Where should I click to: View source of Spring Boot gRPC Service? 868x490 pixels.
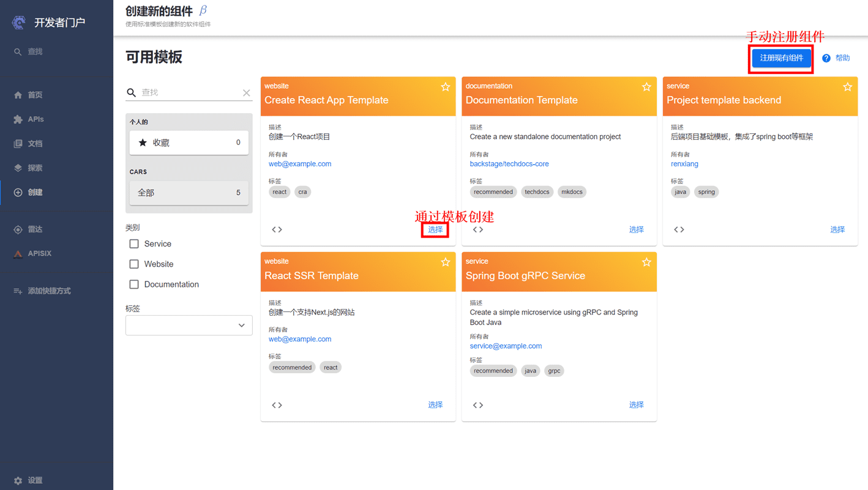coord(478,405)
